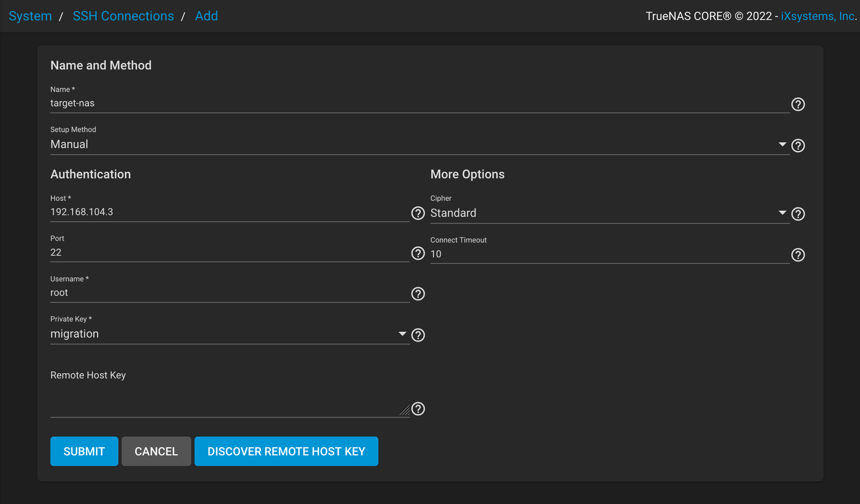Viewport: 860px width, 504px height.
Task: Focus the Connect Timeout field
Action: (610, 254)
